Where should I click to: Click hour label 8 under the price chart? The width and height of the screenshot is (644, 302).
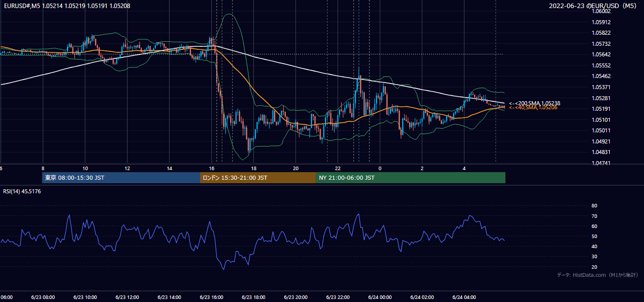43,169
